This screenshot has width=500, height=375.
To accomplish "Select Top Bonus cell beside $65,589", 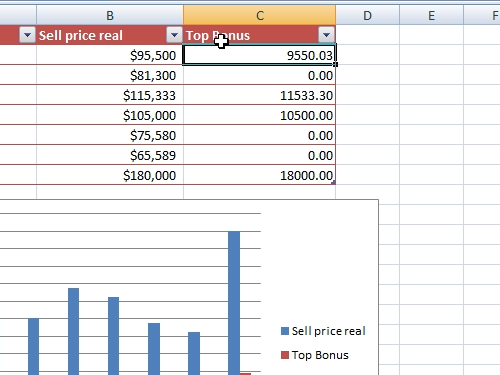I will (x=260, y=155).
